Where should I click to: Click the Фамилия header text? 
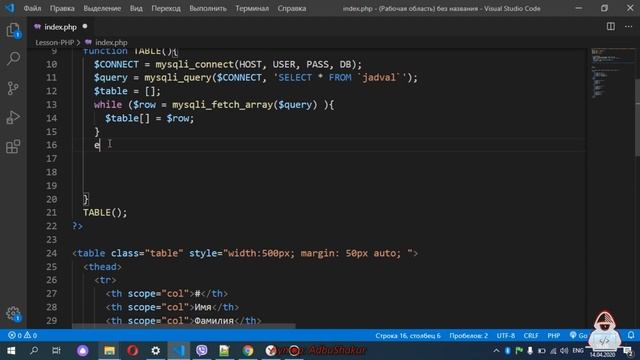pos(214,321)
